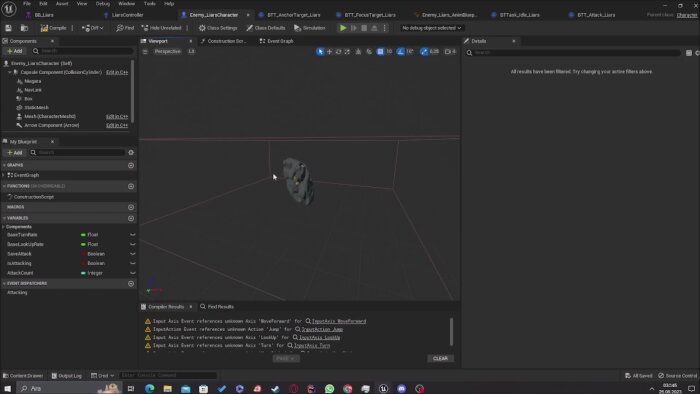Expand the Components variable category

tap(4, 227)
